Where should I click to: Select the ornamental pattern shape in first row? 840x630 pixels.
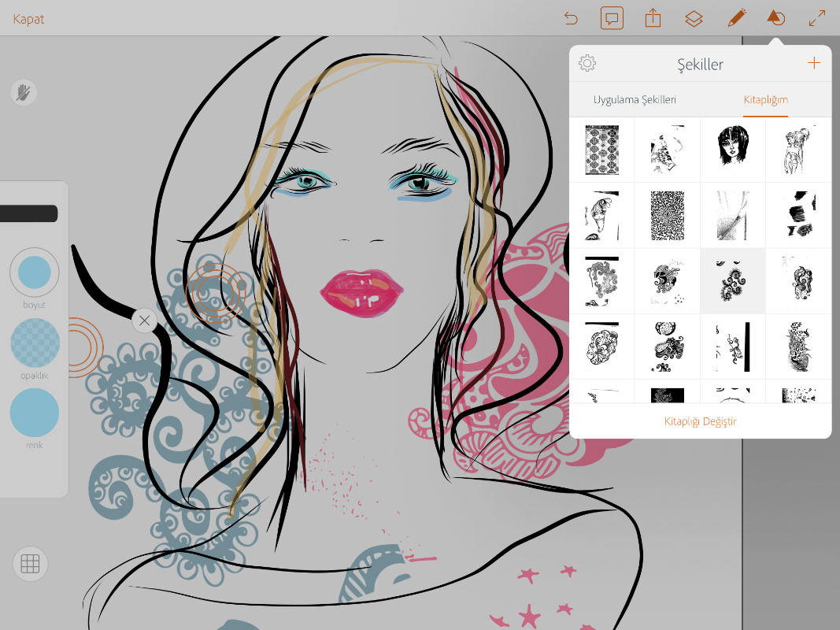(601, 150)
